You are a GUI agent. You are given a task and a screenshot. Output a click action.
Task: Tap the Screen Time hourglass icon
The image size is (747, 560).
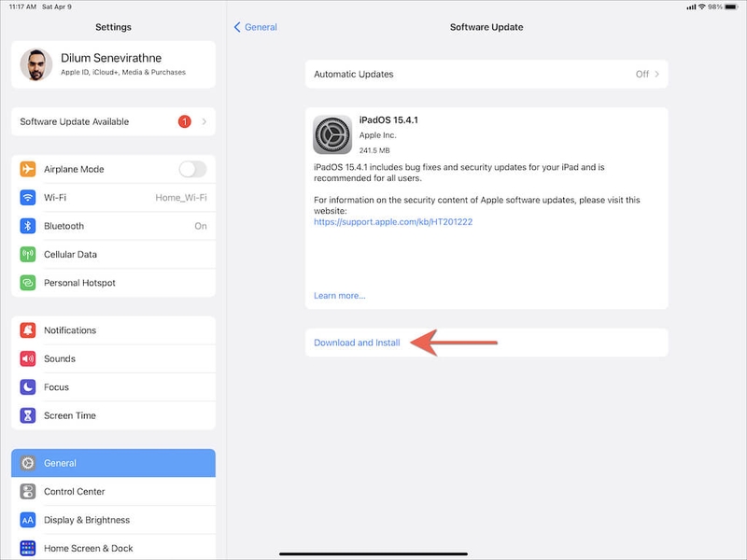pos(28,415)
